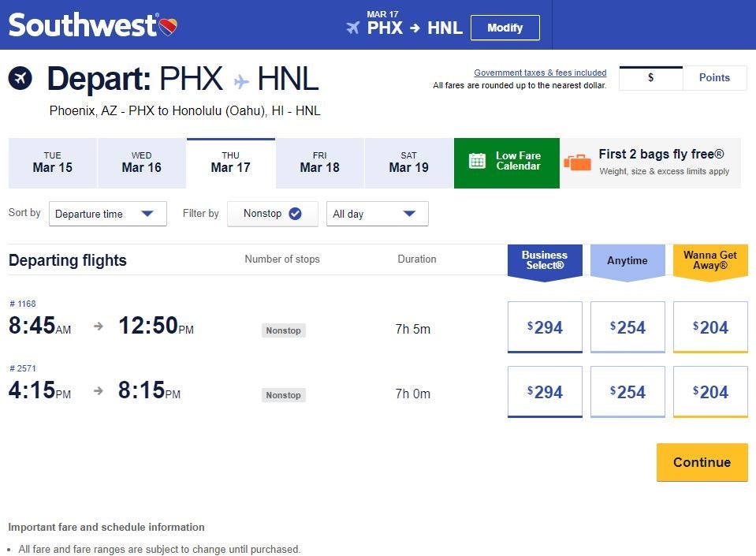Screen dimensions: 756x556
Task: Switch fare display to dollars
Action: tap(650, 77)
